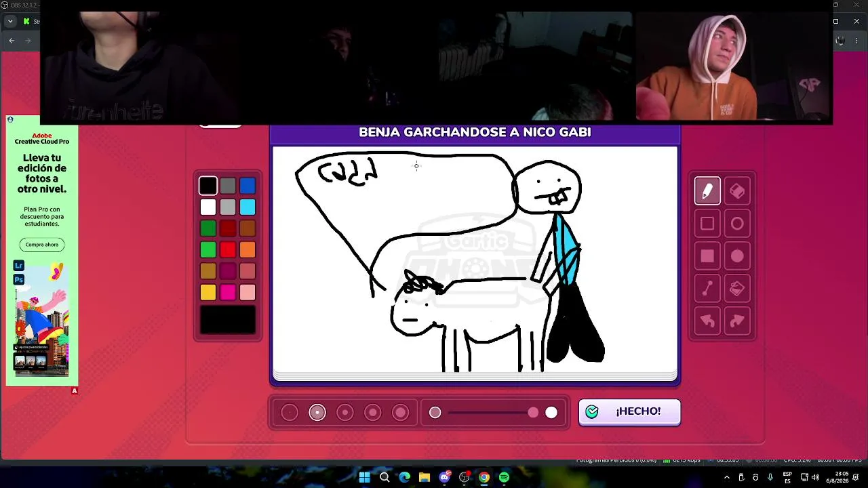Image resolution: width=868 pixels, height=488 pixels.
Task: Open Microsoft Edge from the taskbar
Action: (x=405, y=477)
